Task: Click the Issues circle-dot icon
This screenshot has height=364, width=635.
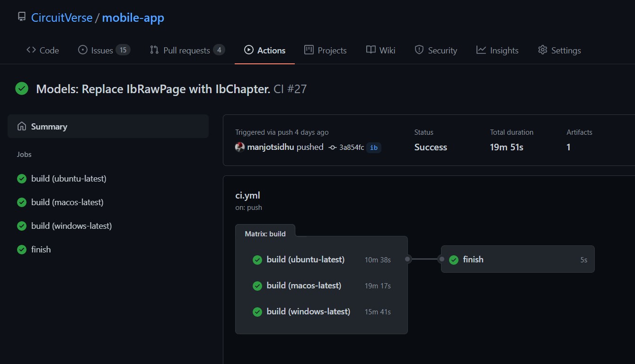Action: (x=83, y=50)
